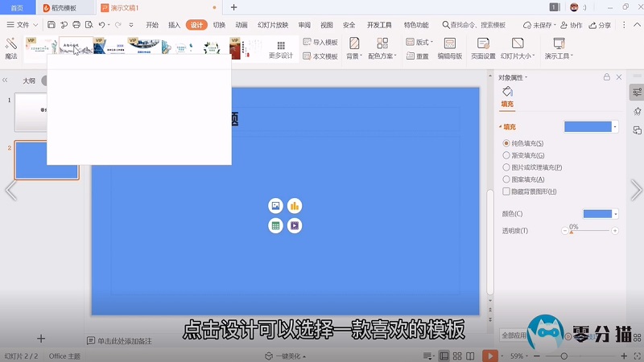Image resolution: width=644 pixels, height=362 pixels.
Task: Open the 动画 Animation tab
Action: [242, 25]
